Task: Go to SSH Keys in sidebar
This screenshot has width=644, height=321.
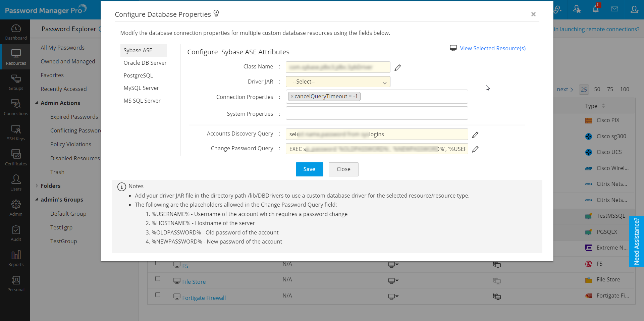Action: coord(16,133)
